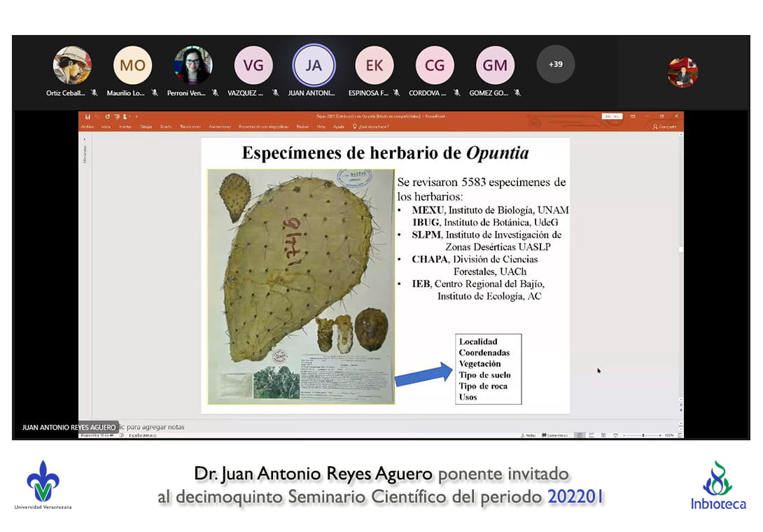Open Comentarios from the status bar

[x=556, y=435]
